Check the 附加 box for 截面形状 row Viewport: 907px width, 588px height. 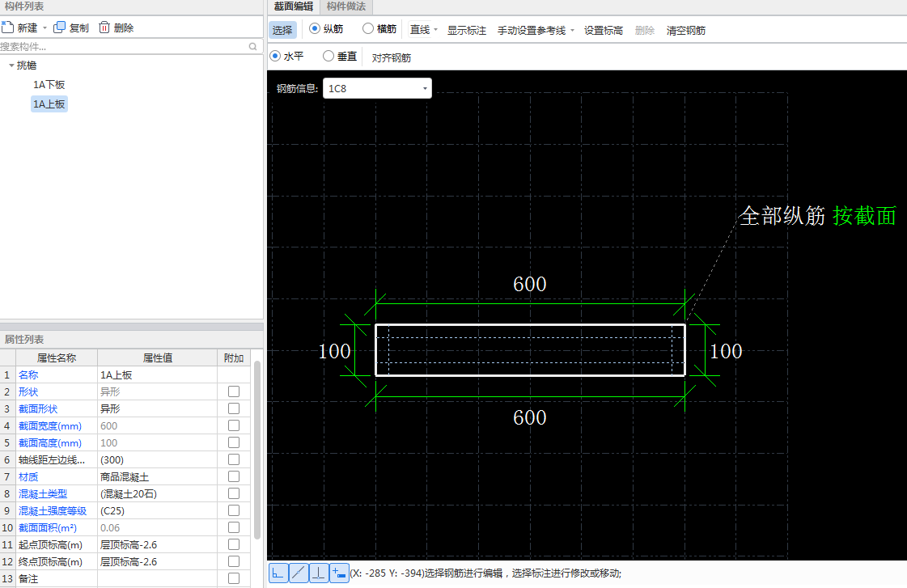[x=234, y=408]
